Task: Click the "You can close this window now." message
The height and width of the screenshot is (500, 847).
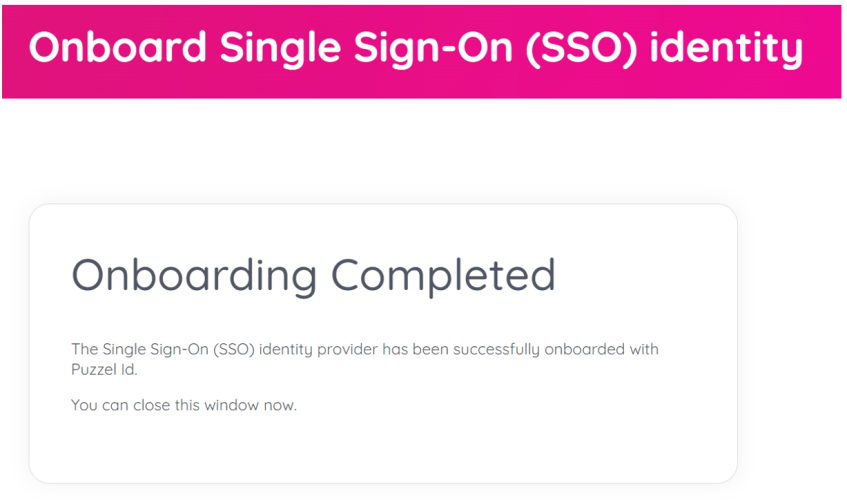Action: click(x=184, y=406)
